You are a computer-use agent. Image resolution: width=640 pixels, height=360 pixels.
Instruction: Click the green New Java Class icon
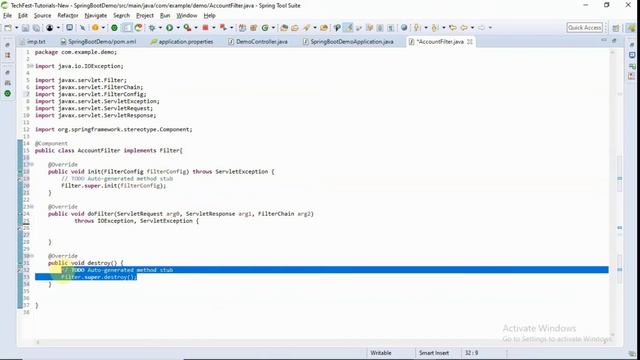coord(265,28)
